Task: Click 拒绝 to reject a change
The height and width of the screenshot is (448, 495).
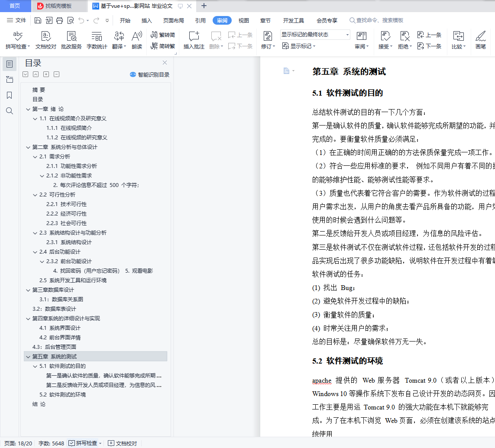Action: click(405, 40)
